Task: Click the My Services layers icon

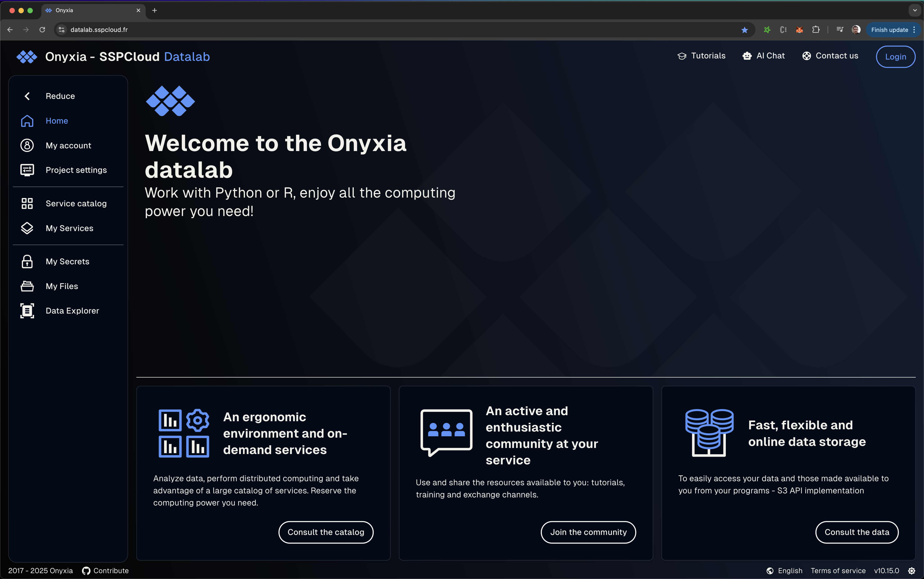Action: (x=27, y=228)
